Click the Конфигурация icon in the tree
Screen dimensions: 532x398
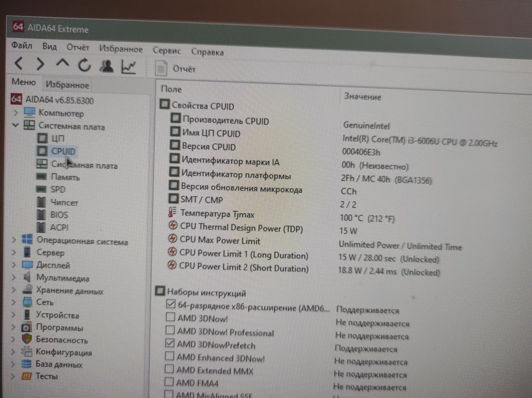(x=27, y=352)
